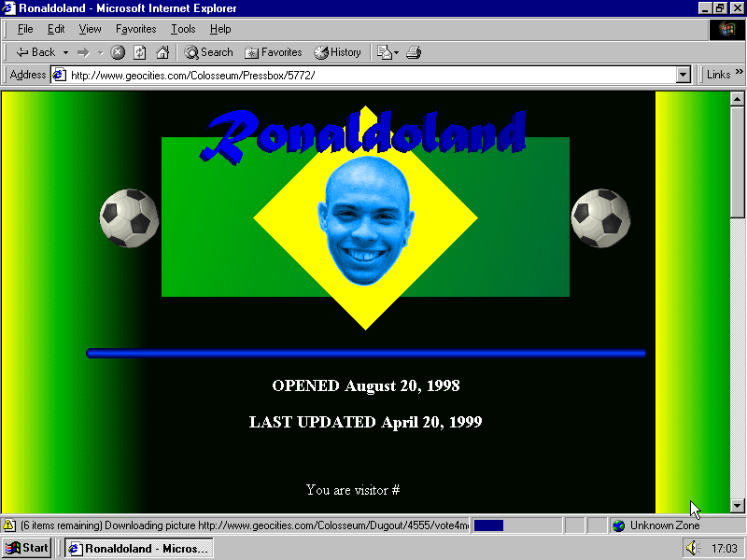Open the Search pane

pos(208,52)
